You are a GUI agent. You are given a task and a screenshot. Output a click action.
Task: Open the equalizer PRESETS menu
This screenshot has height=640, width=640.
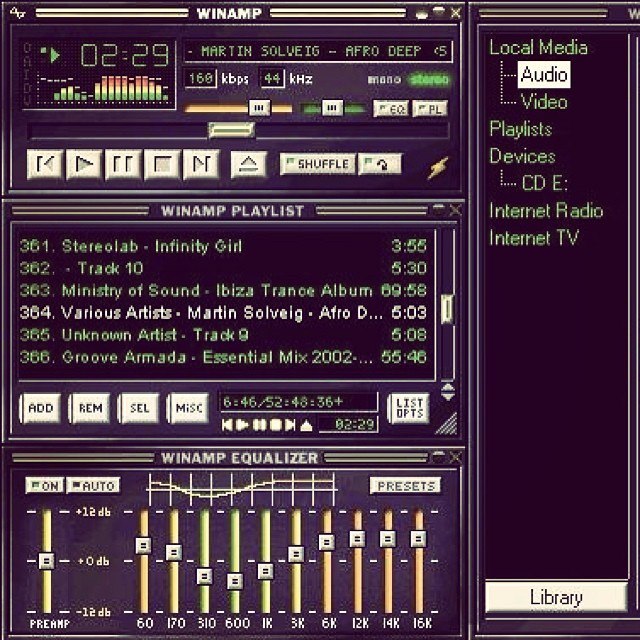click(406, 486)
